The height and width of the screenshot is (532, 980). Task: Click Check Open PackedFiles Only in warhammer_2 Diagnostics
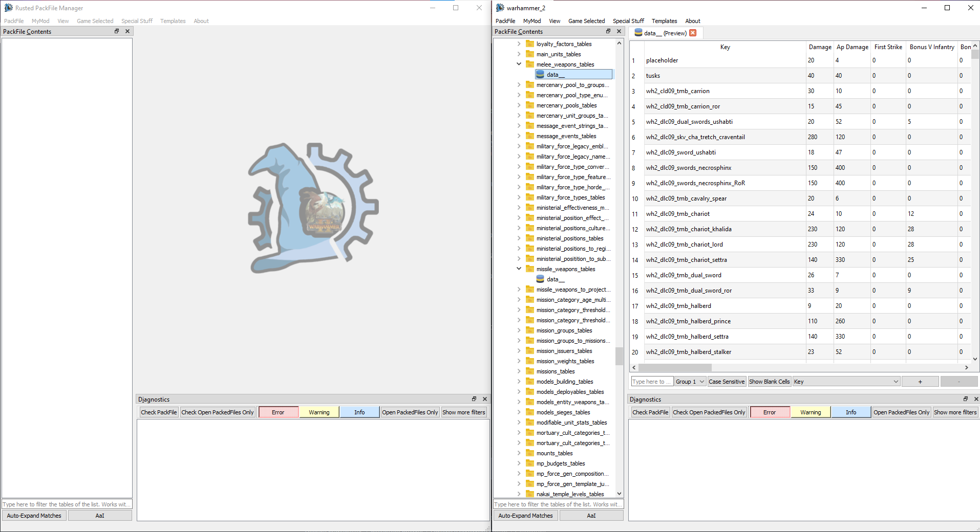click(709, 412)
